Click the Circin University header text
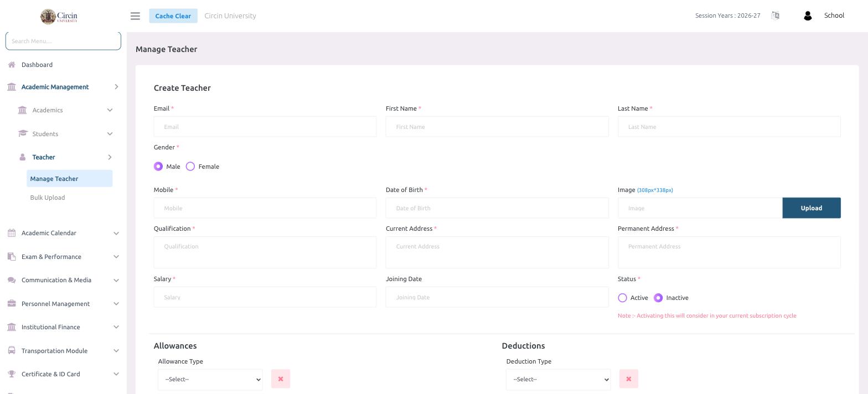The width and height of the screenshot is (868, 394). click(230, 16)
